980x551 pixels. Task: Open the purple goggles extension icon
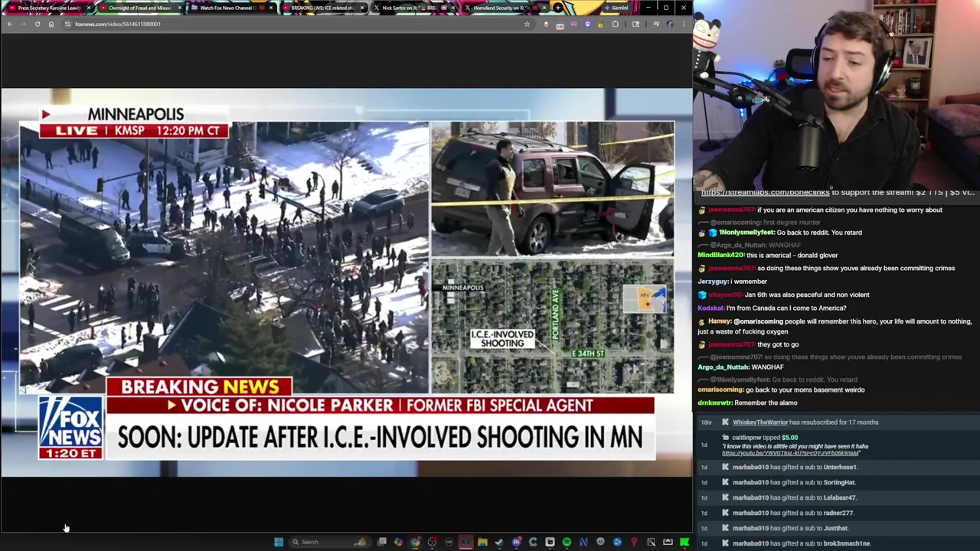pyautogui.click(x=573, y=24)
